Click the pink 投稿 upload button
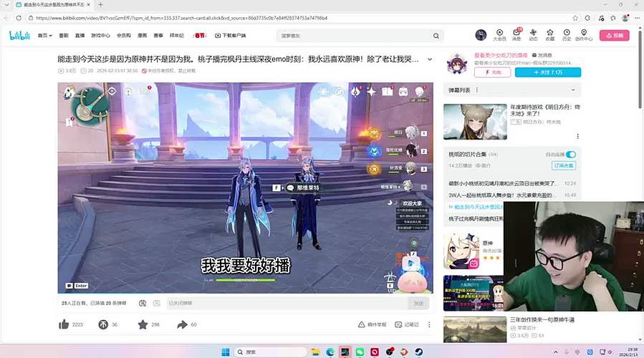This screenshot has width=644, height=358. 614,35
